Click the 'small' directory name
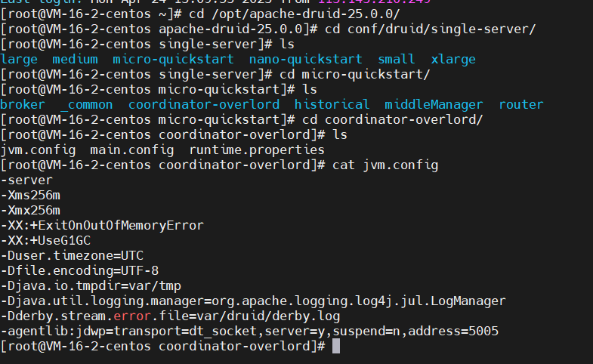 point(396,59)
